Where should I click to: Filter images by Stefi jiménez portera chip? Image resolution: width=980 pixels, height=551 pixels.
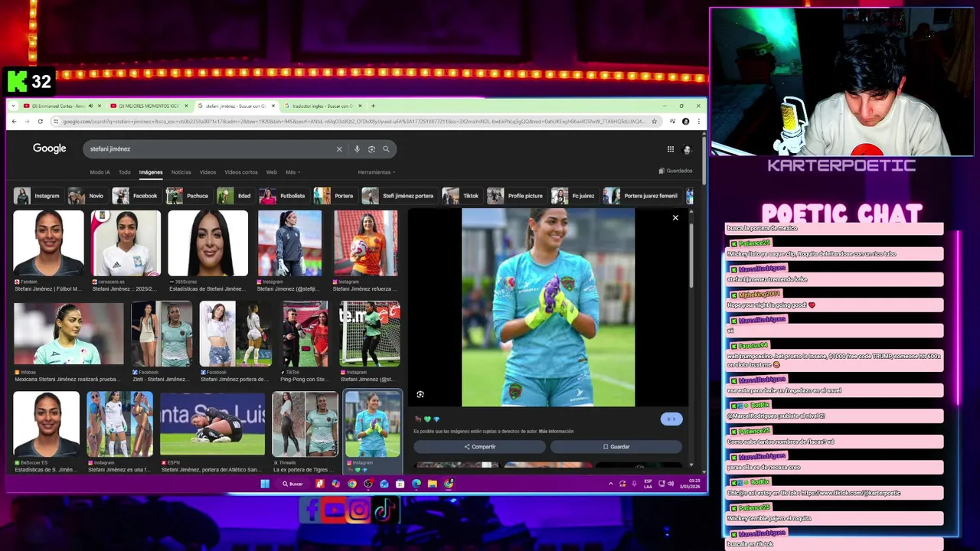399,196
